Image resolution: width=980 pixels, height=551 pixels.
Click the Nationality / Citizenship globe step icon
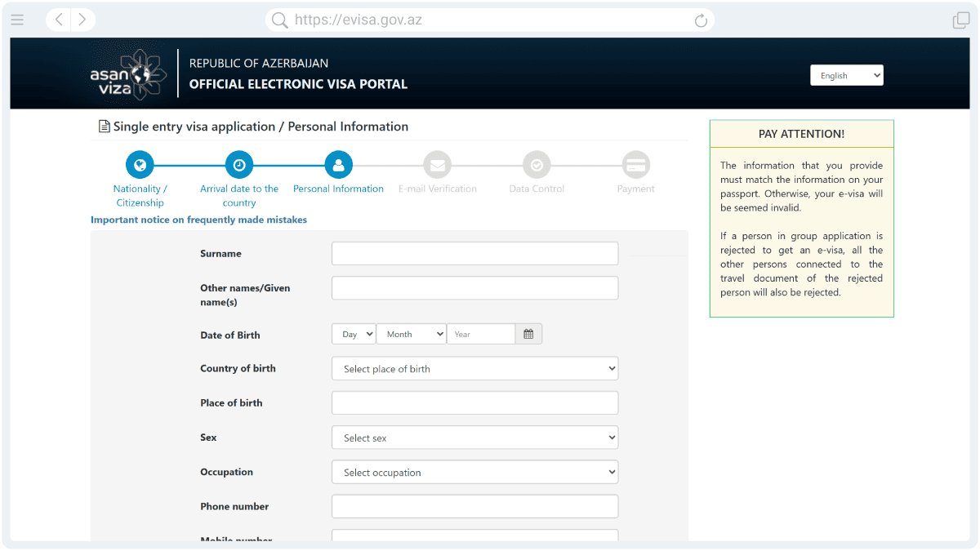[140, 165]
